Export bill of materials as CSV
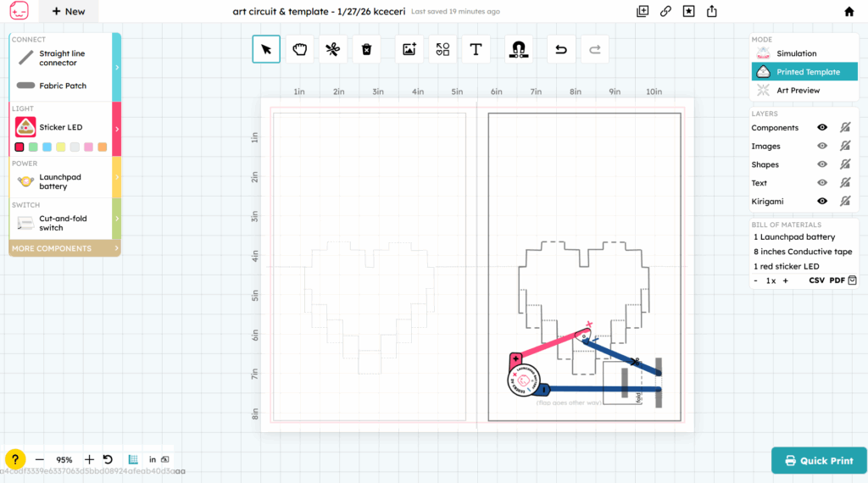 [816, 280]
